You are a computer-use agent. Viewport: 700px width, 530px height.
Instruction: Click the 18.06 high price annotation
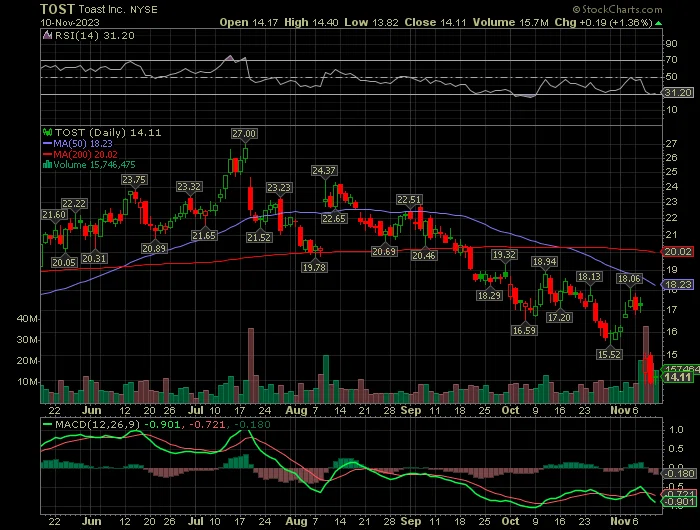629,279
